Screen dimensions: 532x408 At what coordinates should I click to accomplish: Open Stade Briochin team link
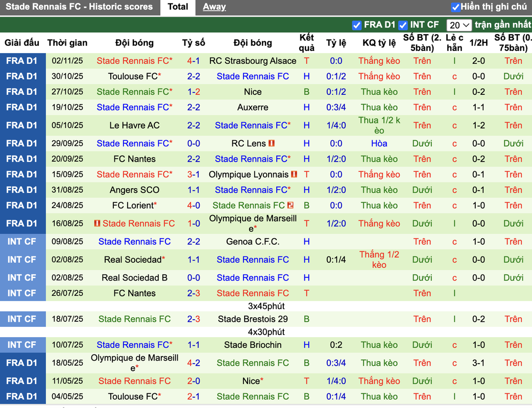pos(253,345)
